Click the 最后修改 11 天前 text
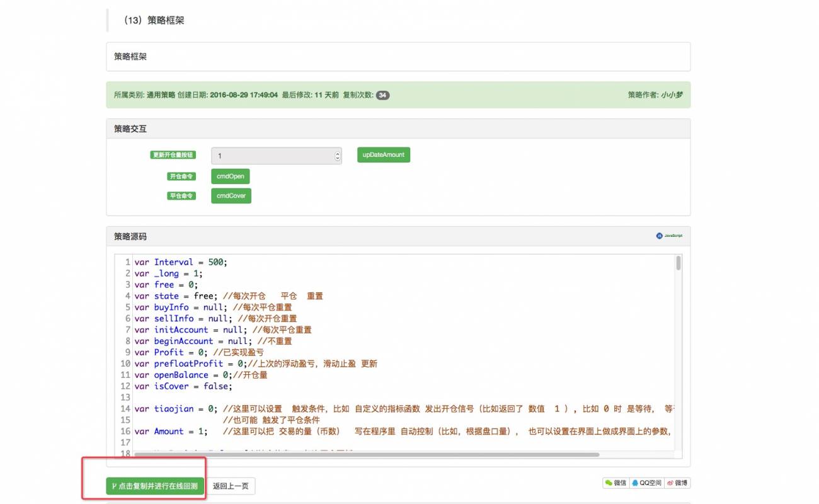Screen dimensions: 819x504 tap(310, 95)
